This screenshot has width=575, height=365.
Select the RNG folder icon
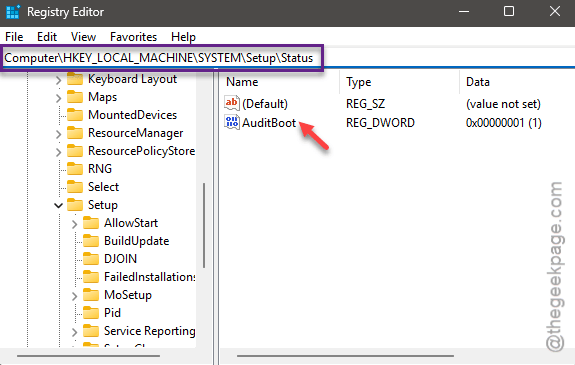click(75, 169)
